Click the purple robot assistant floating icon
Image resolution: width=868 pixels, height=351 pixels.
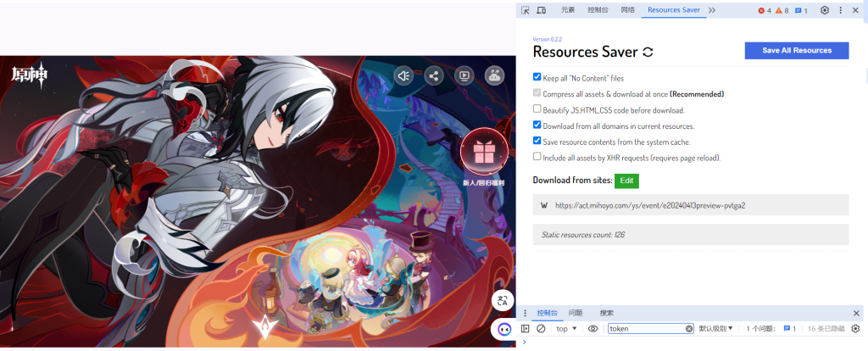click(x=504, y=328)
